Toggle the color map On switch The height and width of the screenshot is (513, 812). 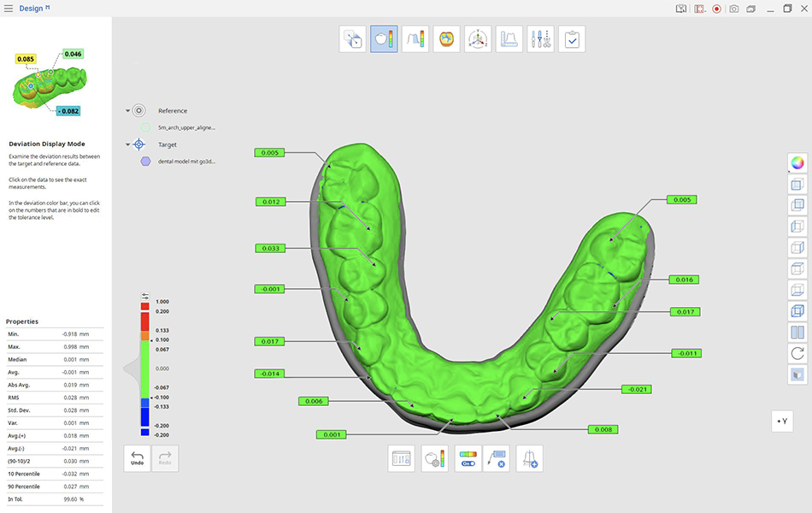[468, 459]
